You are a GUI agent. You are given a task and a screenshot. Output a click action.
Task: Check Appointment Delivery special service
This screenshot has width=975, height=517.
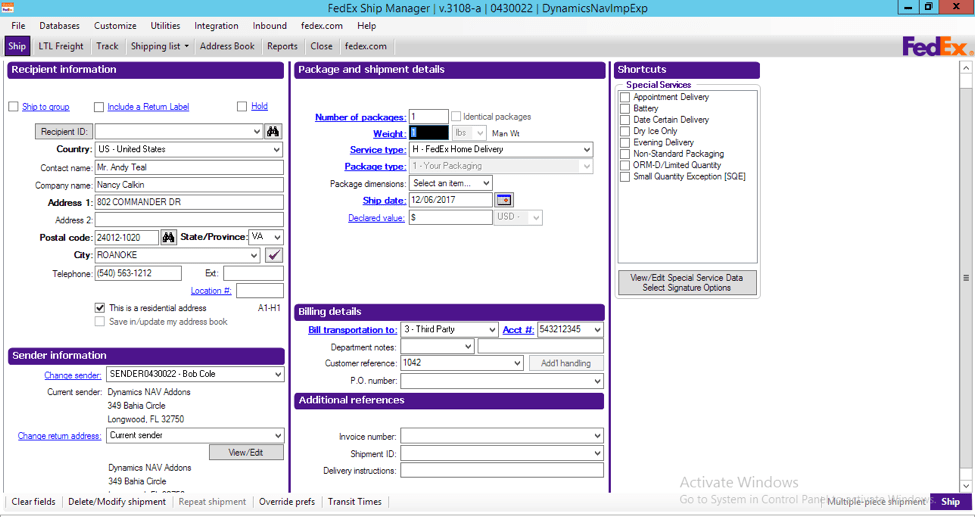tap(626, 97)
